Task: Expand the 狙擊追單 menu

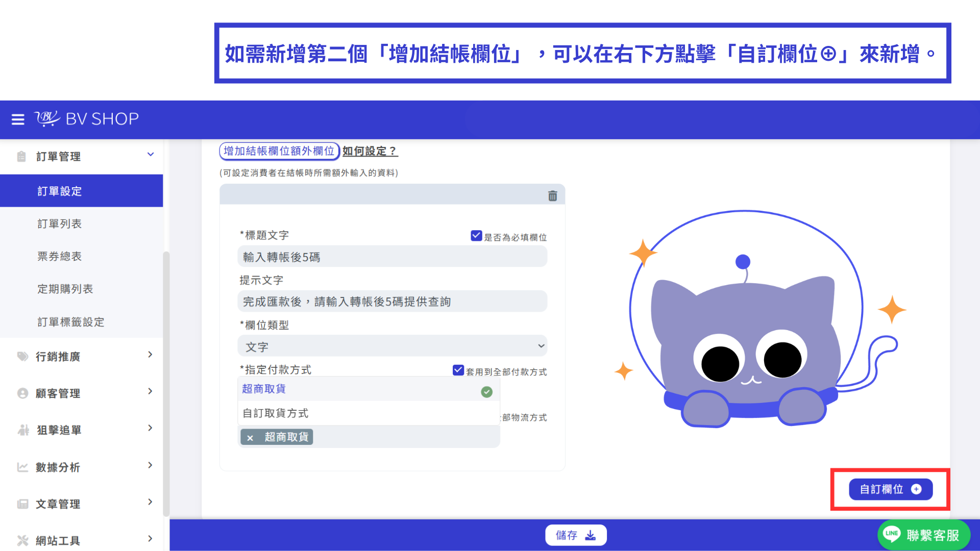Action: pyautogui.click(x=150, y=428)
